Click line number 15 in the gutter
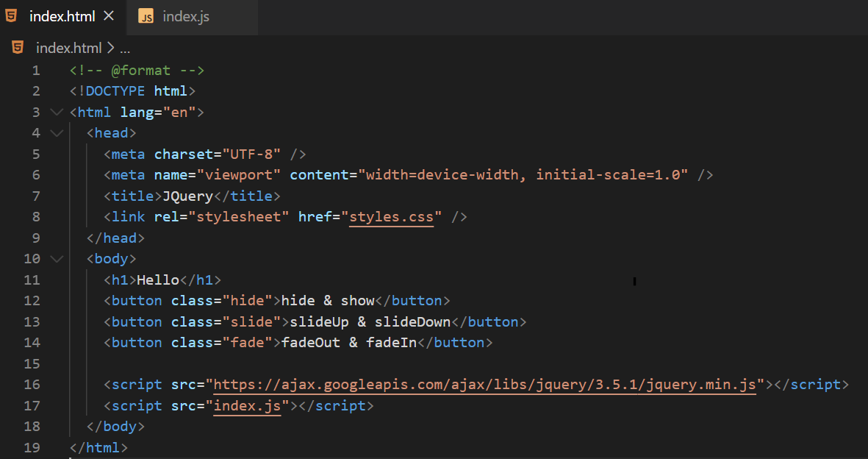This screenshot has width=868, height=459. (32, 363)
